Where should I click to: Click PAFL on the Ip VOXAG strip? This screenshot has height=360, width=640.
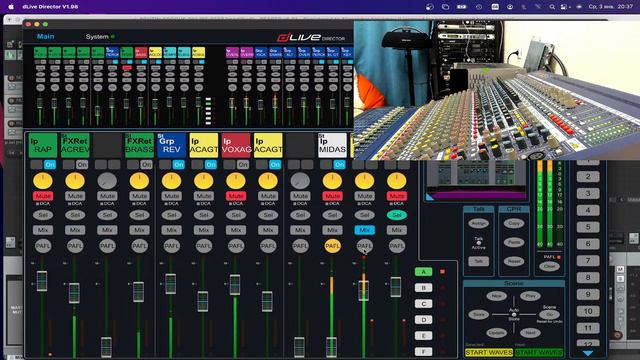(236, 246)
